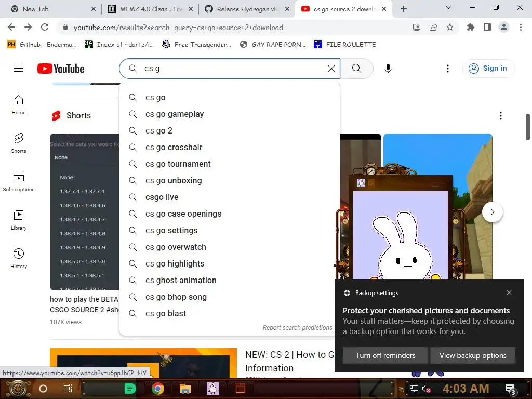Viewport: 532px width, 399px height.
Task: Open Library in the sidebar
Action: tap(19, 220)
